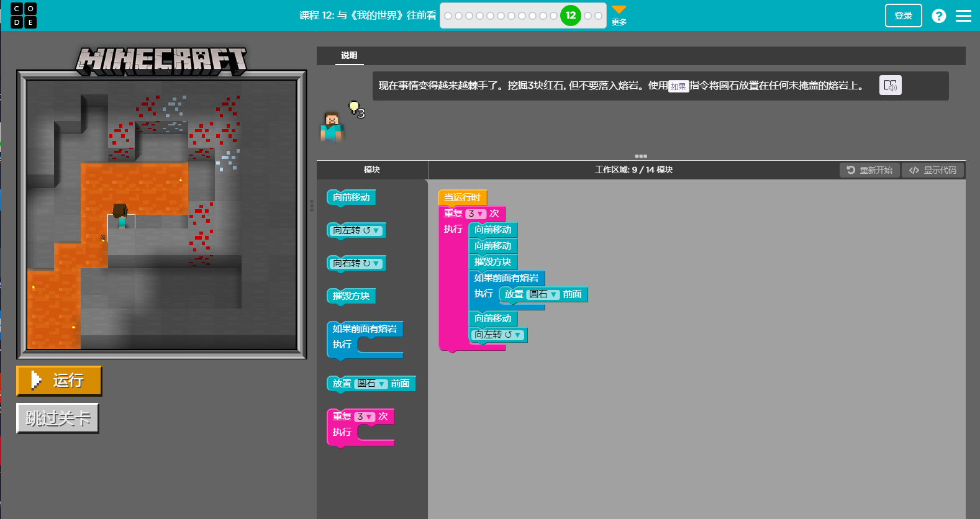Open workspace 重复 3 count dropdown
The width and height of the screenshot is (980, 519).
(476, 214)
